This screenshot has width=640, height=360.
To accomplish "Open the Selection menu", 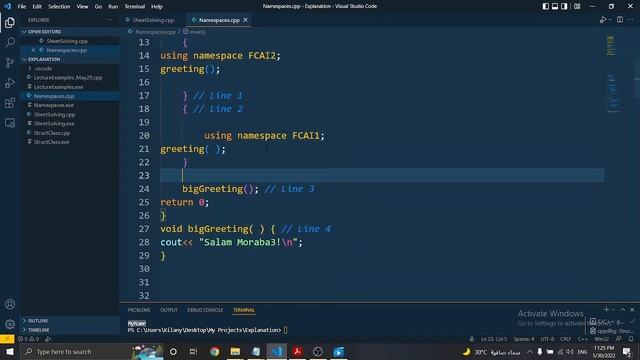I will (x=59, y=7).
